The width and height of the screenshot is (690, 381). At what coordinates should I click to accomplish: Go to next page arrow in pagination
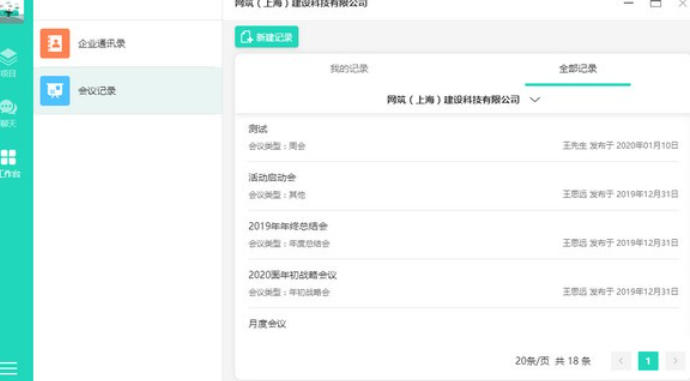pyautogui.click(x=675, y=361)
